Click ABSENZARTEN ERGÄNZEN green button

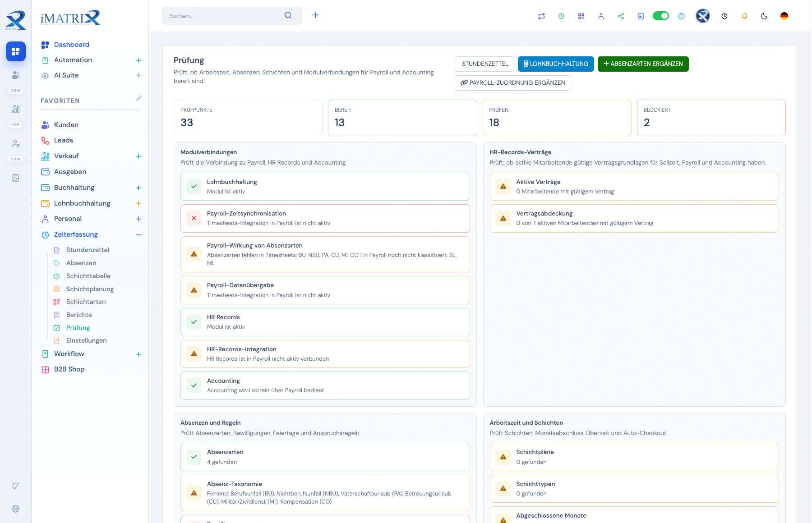click(x=643, y=64)
